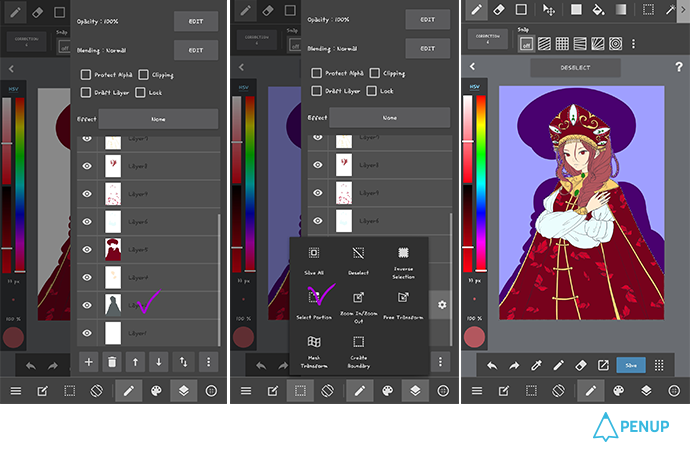
Task: Click back chevron in middle panel
Action: tap(241, 67)
